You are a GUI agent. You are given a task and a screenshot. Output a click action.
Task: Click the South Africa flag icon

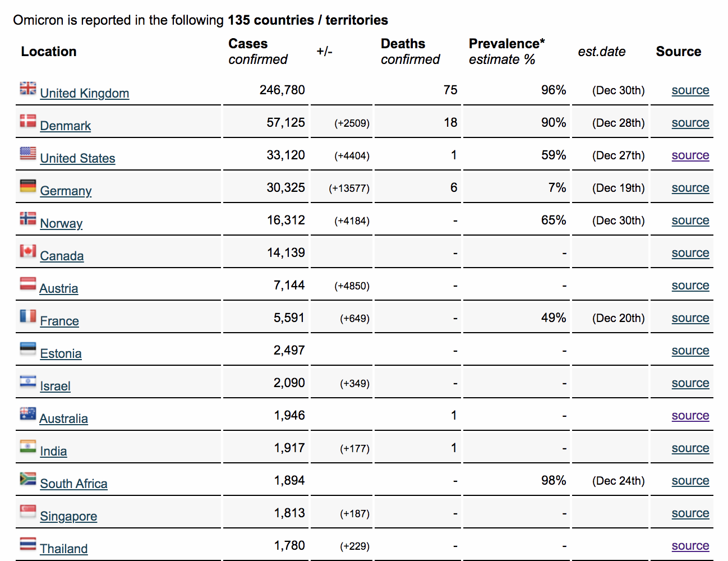pos(28,479)
